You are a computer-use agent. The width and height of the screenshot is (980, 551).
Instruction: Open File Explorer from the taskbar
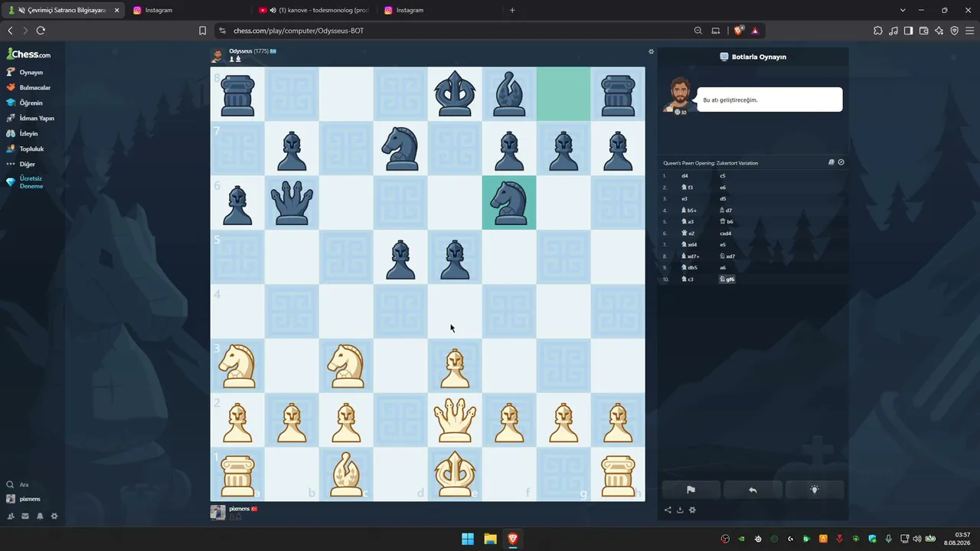(x=490, y=539)
